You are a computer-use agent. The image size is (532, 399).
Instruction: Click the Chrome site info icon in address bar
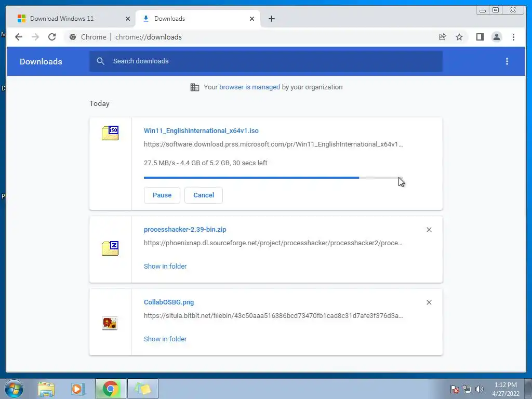(x=73, y=37)
